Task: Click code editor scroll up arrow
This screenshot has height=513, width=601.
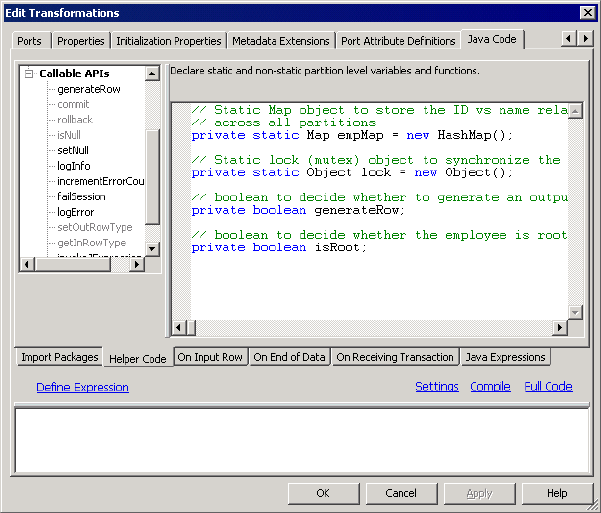Action: pyautogui.click(x=575, y=111)
